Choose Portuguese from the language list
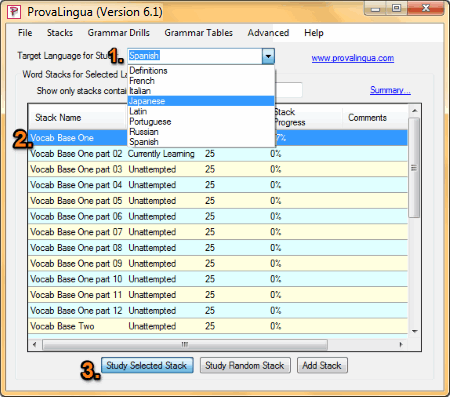The width and height of the screenshot is (450, 397). point(201,122)
